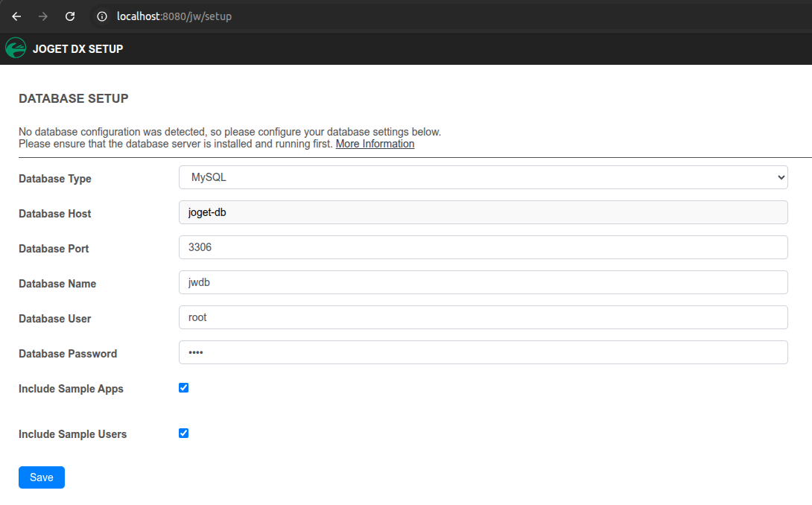Open the site information icon in address bar

(102, 16)
